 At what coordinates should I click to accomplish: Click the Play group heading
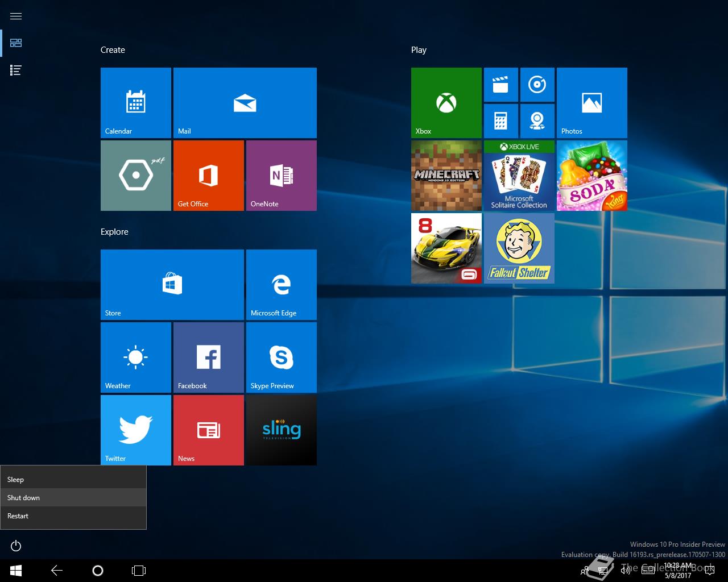pyautogui.click(x=419, y=50)
